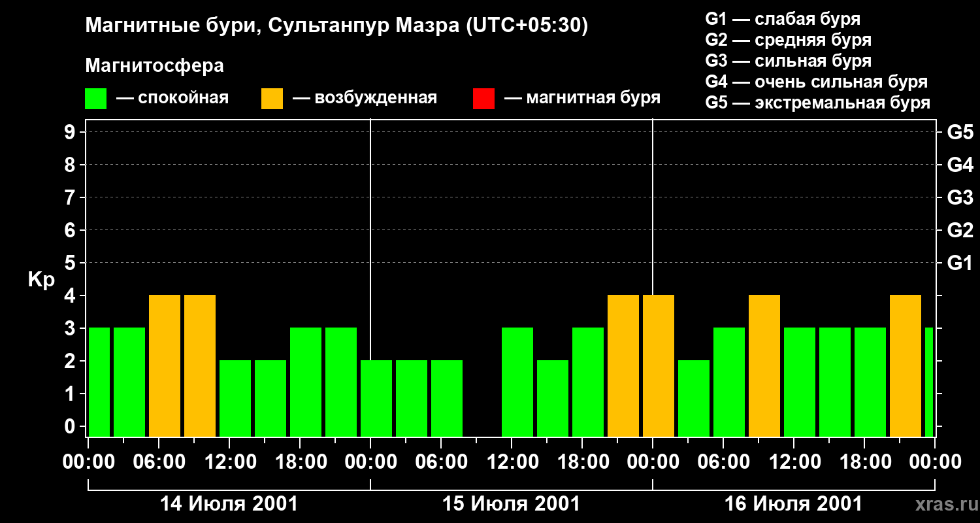Click the '15 Июля 2001' date label
Image resolution: width=980 pixels, height=523 pixels.
[511, 504]
